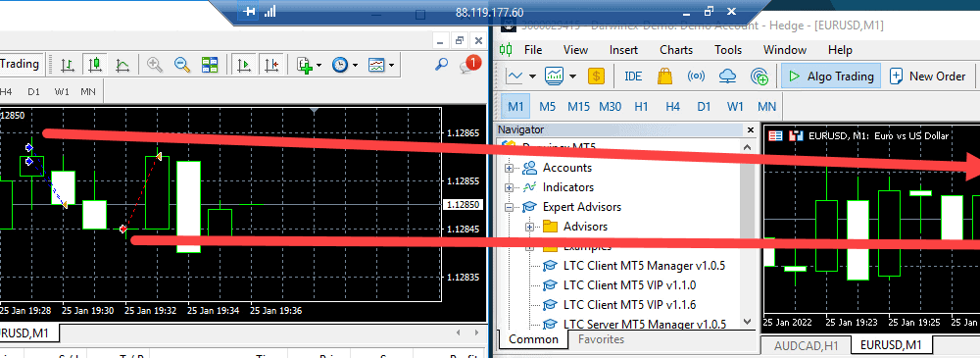
Task: Open the Help menu in MT5
Action: pyautogui.click(x=840, y=50)
